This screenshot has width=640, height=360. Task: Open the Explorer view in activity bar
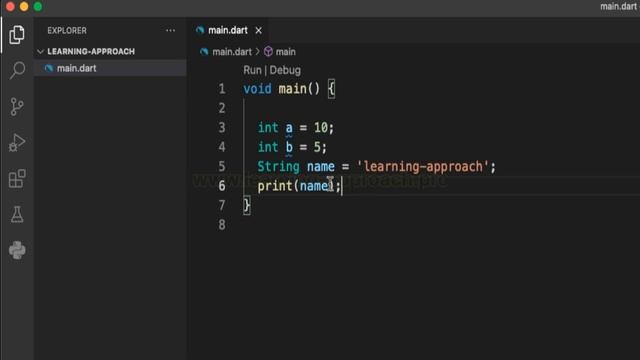tap(17, 35)
